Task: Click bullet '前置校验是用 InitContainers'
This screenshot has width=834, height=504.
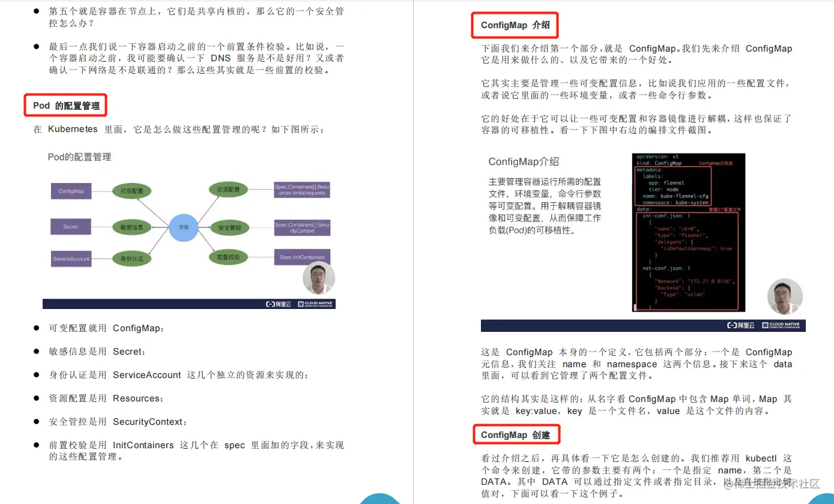Action: point(196,451)
